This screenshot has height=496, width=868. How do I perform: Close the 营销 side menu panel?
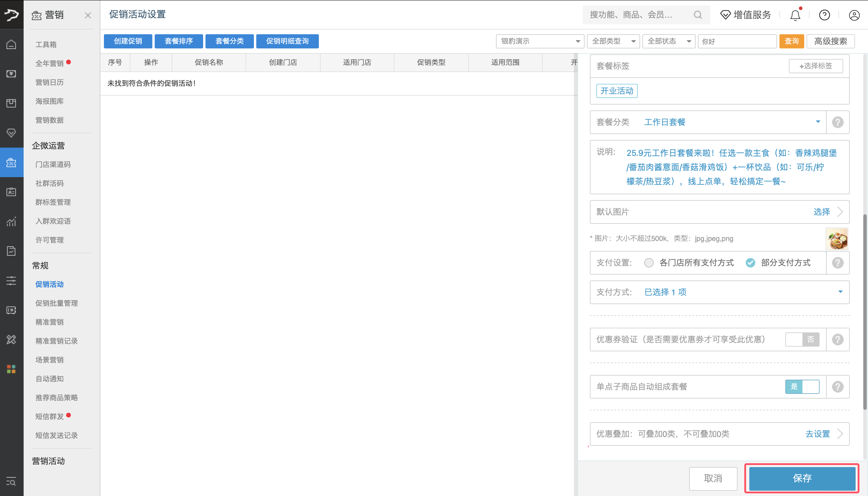(88, 15)
